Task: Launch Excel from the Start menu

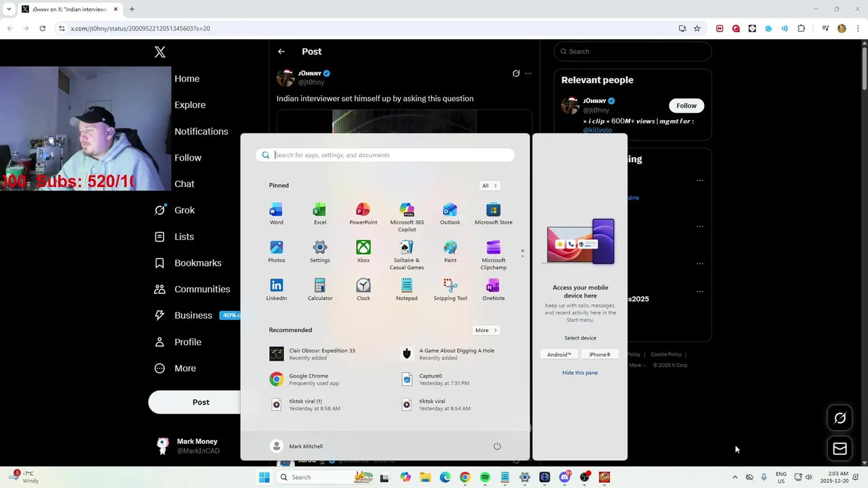Action: tap(320, 213)
